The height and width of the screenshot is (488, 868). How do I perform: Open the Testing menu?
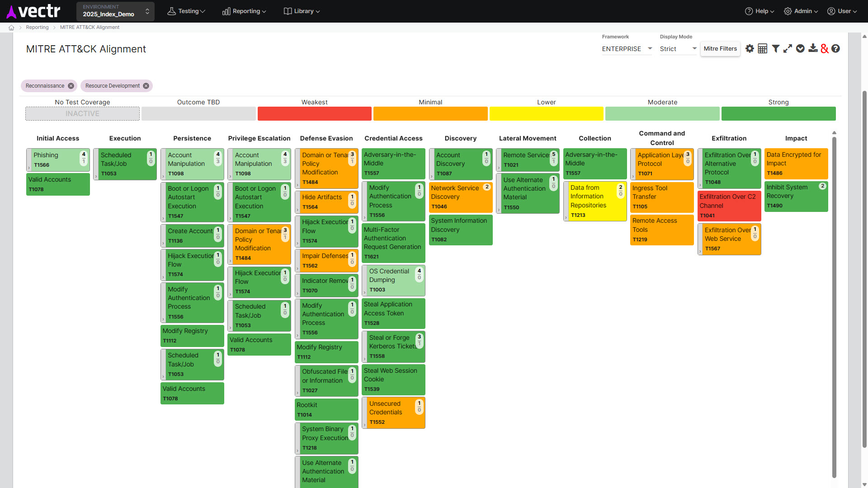(x=186, y=11)
